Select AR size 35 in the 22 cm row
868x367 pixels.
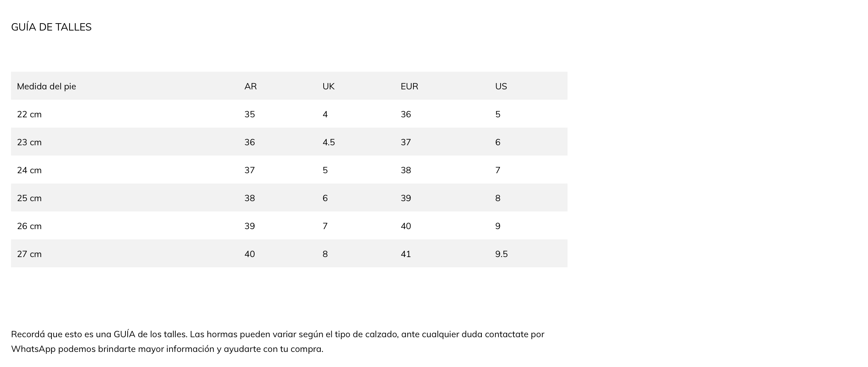(250, 114)
